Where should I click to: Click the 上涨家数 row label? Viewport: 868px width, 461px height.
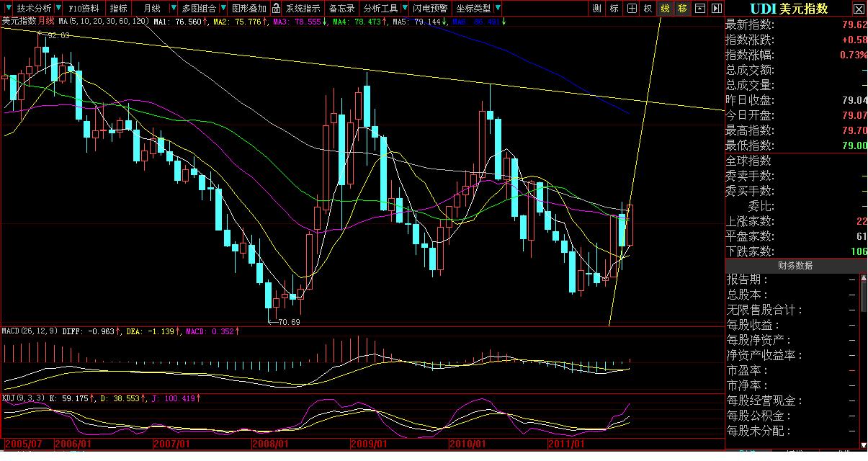(x=750, y=221)
